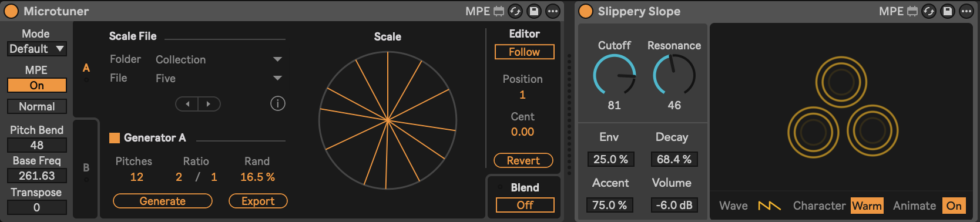Screen dimensions: 980x222
Task: Toggle Generator A checkbox
Action: (x=115, y=138)
